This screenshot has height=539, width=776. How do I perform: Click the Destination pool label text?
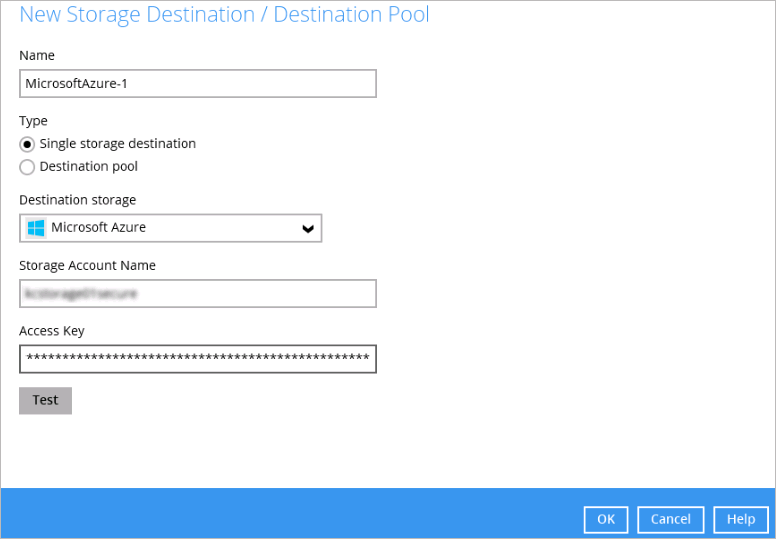coord(89,166)
